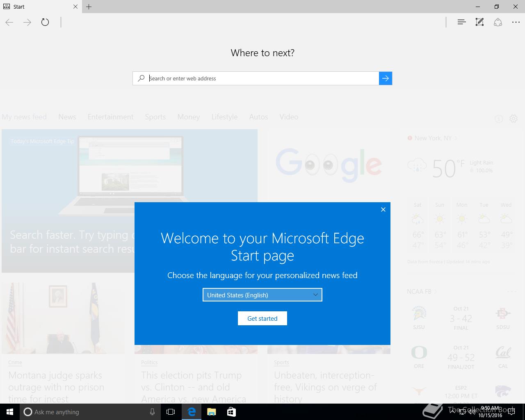Open the Trump vs. Clinton election article
525x420 pixels.
[x=194, y=387]
